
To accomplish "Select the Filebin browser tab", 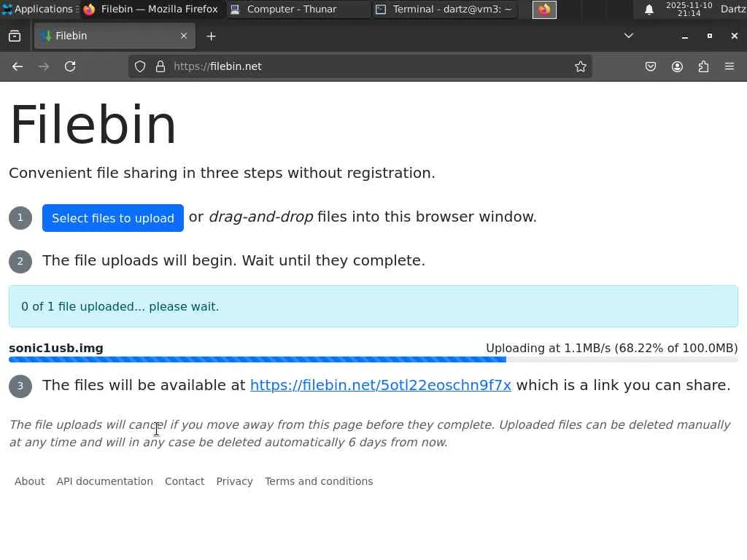I will (x=115, y=36).
